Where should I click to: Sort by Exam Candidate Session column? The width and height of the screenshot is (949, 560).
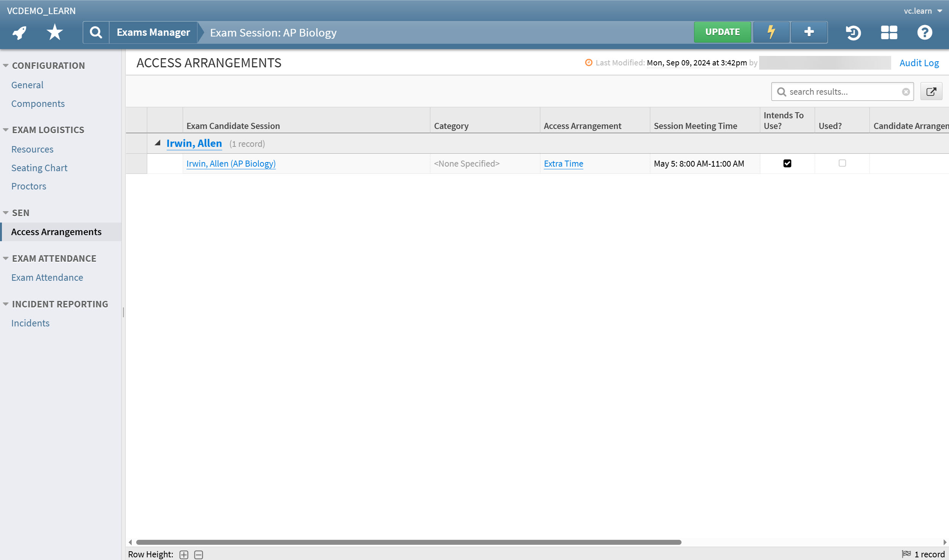(307, 120)
